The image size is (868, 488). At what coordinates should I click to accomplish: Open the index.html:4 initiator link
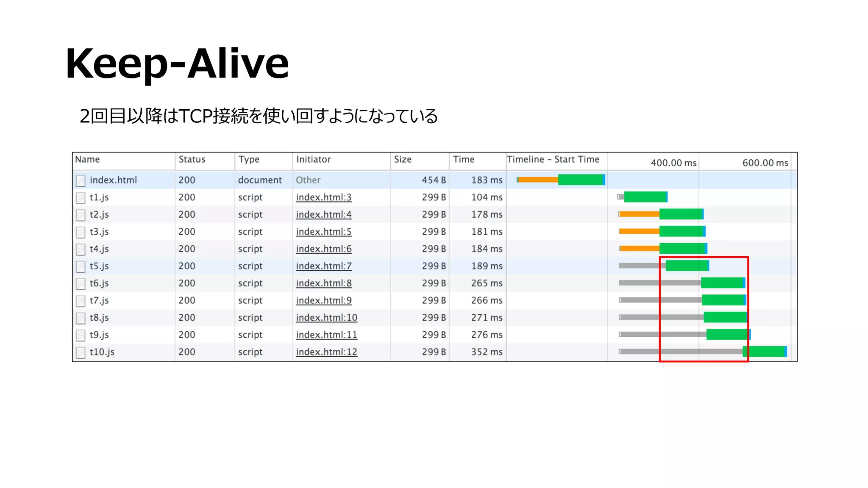(x=324, y=215)
